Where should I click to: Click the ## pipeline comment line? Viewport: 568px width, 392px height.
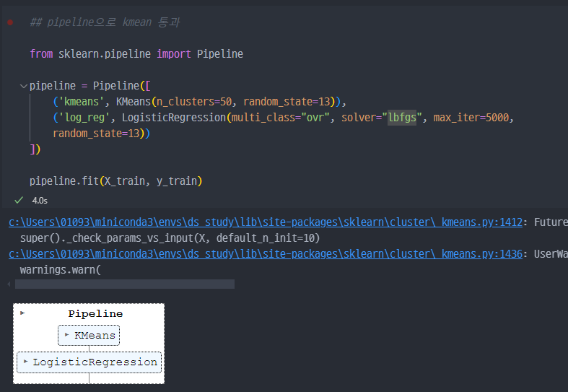[105, 22]
